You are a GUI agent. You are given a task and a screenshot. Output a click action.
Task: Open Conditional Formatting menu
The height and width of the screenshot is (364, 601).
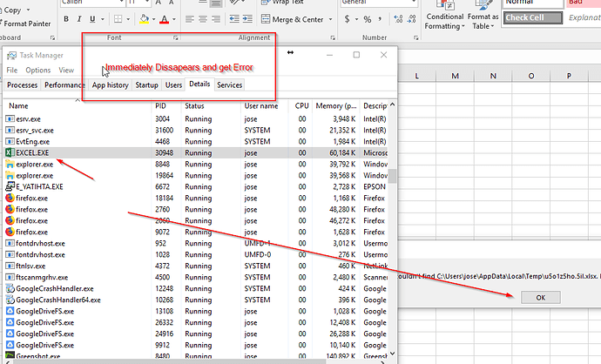[x=444, y=16]
